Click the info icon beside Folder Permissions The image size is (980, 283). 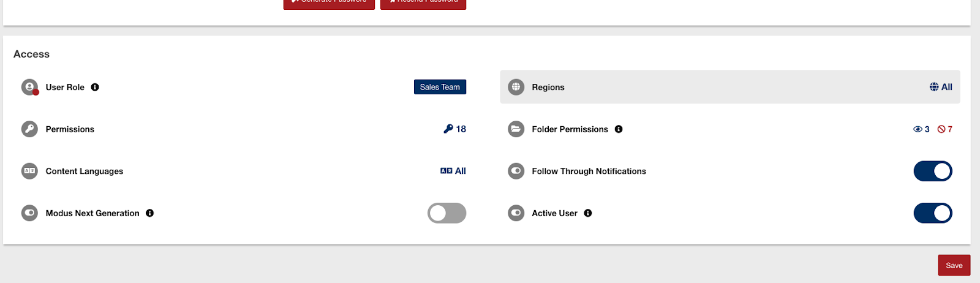pyautogui.click(x=619, y=129)
